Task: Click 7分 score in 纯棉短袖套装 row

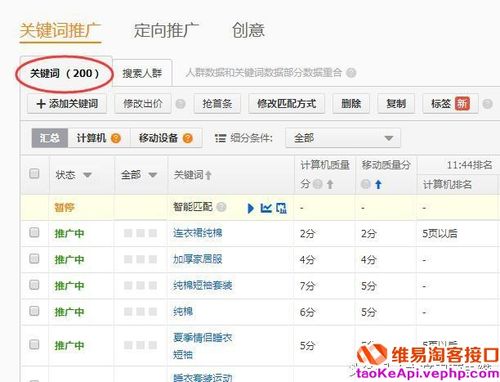Action: tap(307, 286)
